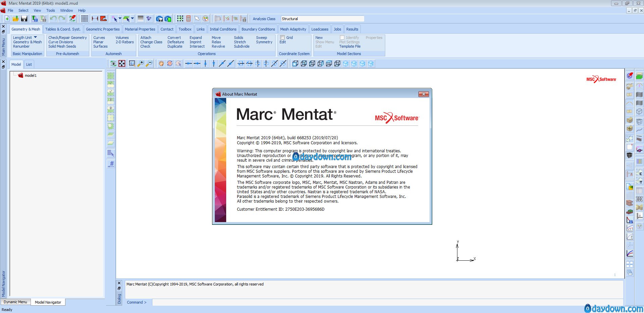The height and width of the screenshot is (313, 644).
Task: Open the Length Unit dropdown
Action: click(x=25, y=38)
